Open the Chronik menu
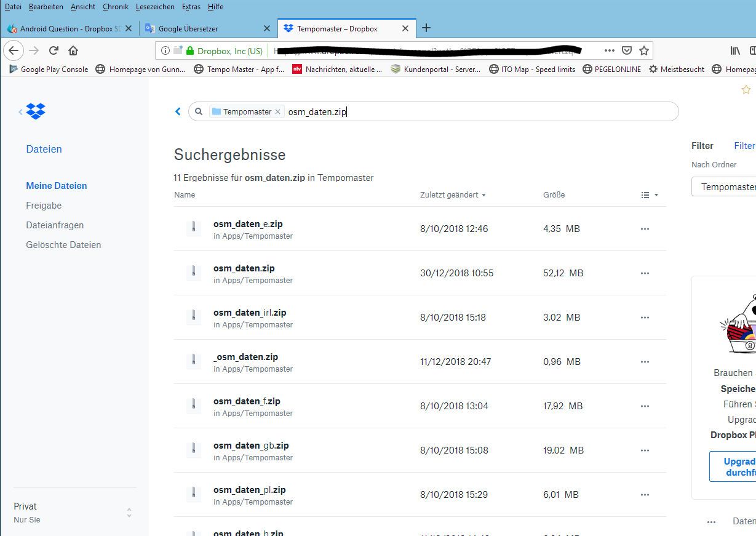 [x=116, y=7]
